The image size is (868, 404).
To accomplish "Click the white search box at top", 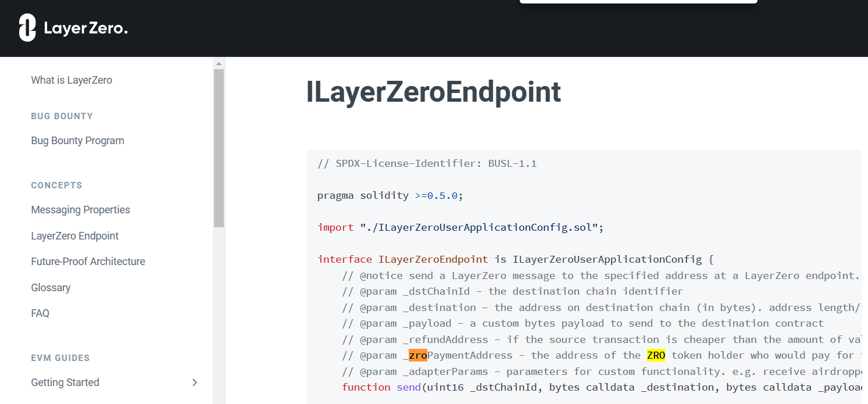I will pyautogui.click(x=638, y=2).
